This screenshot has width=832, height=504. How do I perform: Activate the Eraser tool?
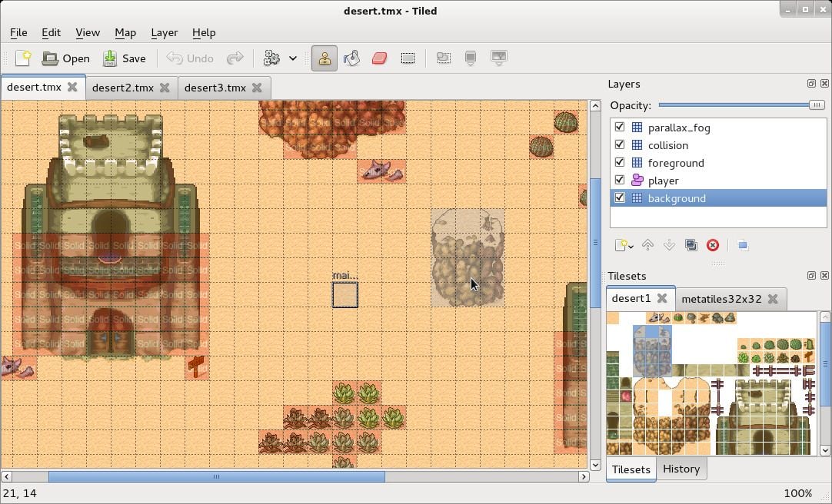pos(379,58)
